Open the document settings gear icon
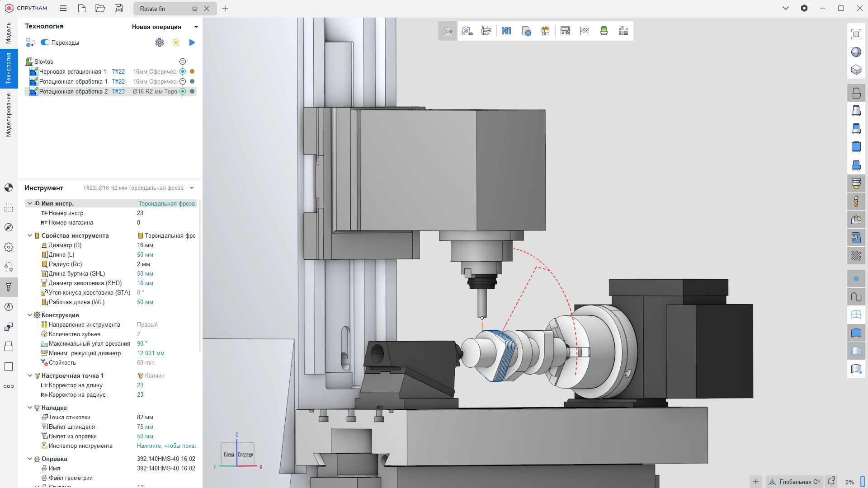 526,31
